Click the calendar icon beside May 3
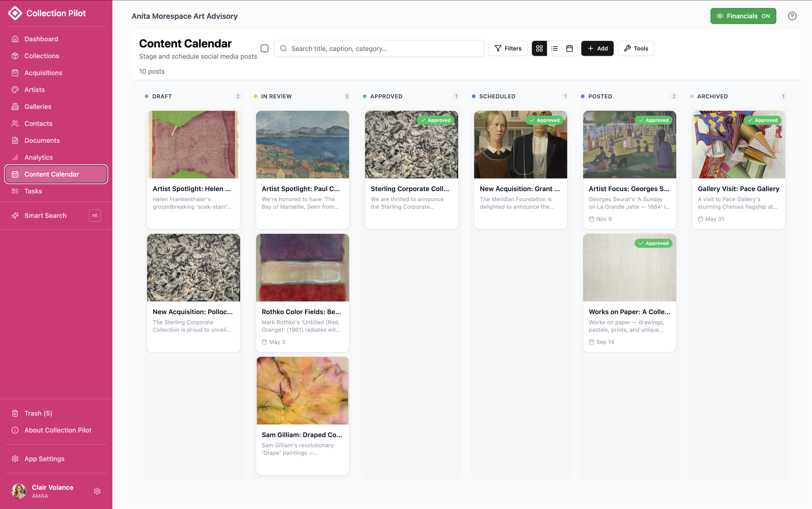The width and height of the screenshot is (812, 509). click(x=264, y=342)
